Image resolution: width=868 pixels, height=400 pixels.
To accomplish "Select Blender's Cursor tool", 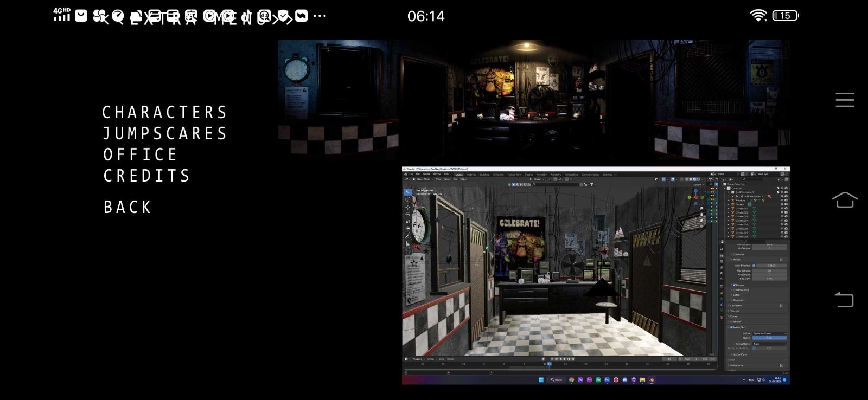I will [408, 199].
